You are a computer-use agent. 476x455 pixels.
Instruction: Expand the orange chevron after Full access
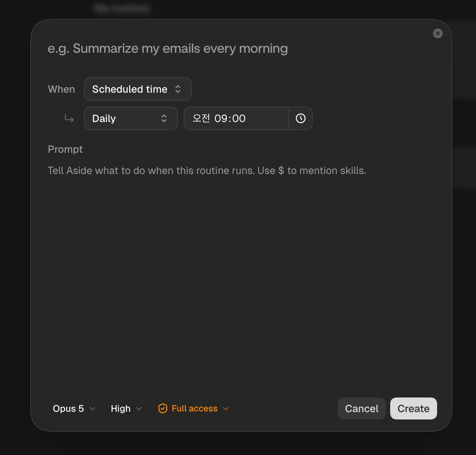pyautogui.click(x=226, y=408)
